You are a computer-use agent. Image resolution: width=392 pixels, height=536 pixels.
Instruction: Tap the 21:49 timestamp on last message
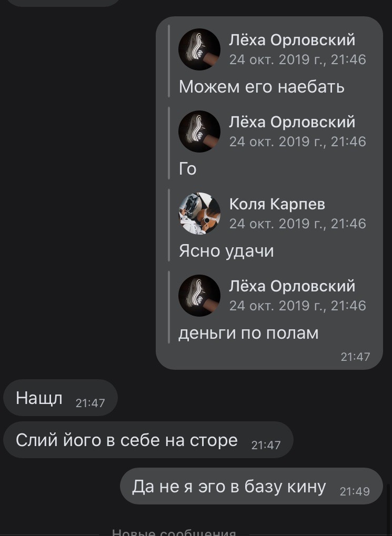(355, 491)
